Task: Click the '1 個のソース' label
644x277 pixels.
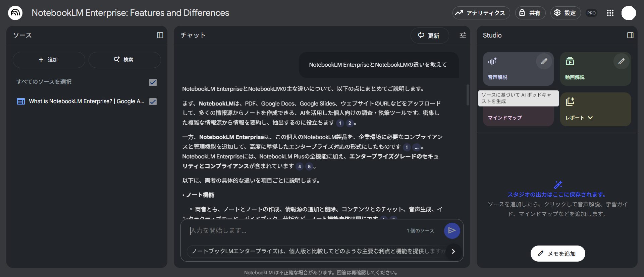Action: click(420, 231)
